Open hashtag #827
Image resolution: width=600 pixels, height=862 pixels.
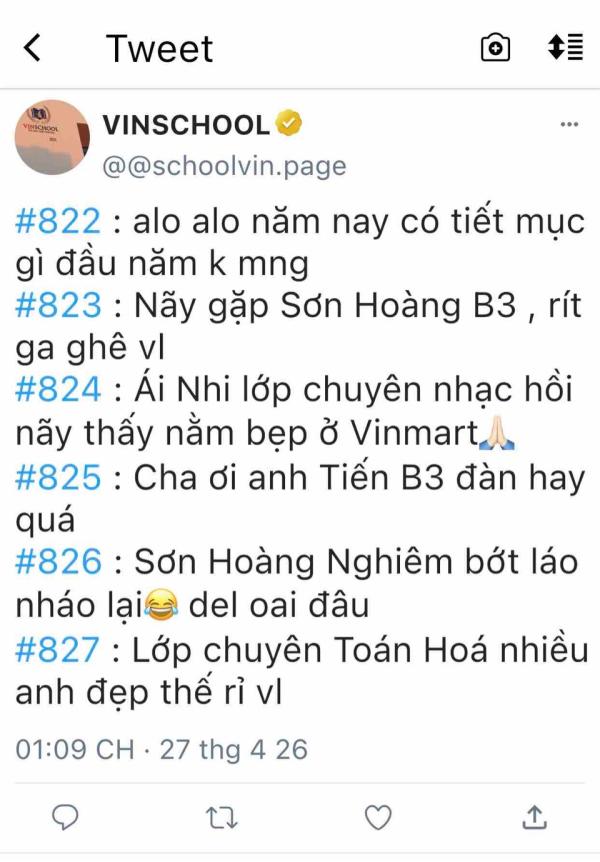click(57, 649)
